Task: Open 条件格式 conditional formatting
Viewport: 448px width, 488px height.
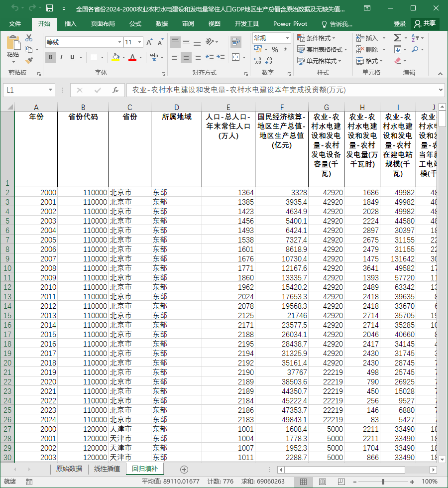Action: [317, 38]
